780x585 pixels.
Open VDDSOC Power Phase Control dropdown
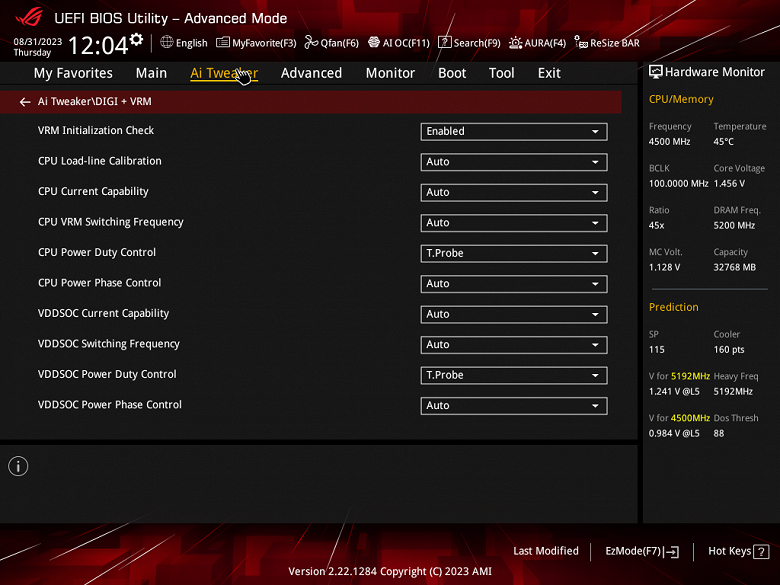tap(514, 406)
